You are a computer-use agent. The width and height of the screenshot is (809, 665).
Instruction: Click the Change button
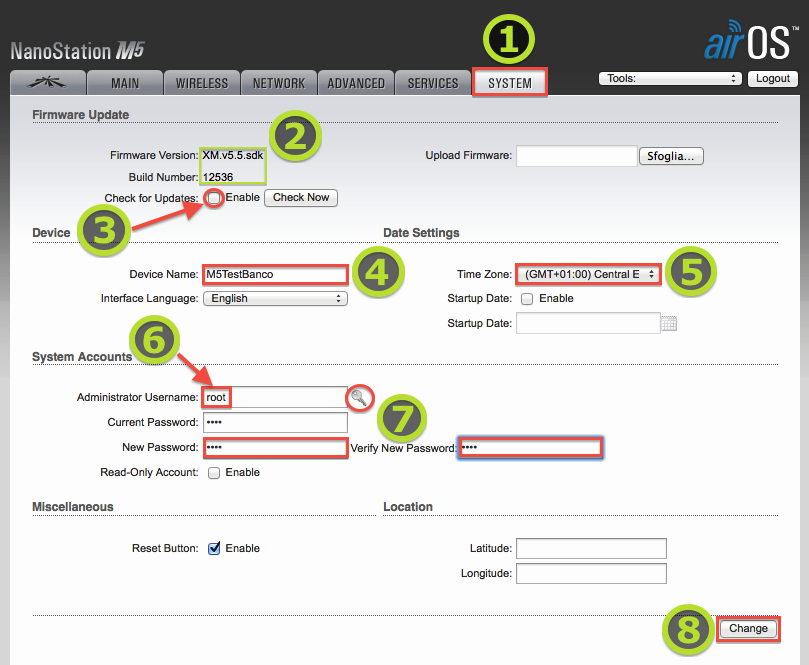point(748,628)
